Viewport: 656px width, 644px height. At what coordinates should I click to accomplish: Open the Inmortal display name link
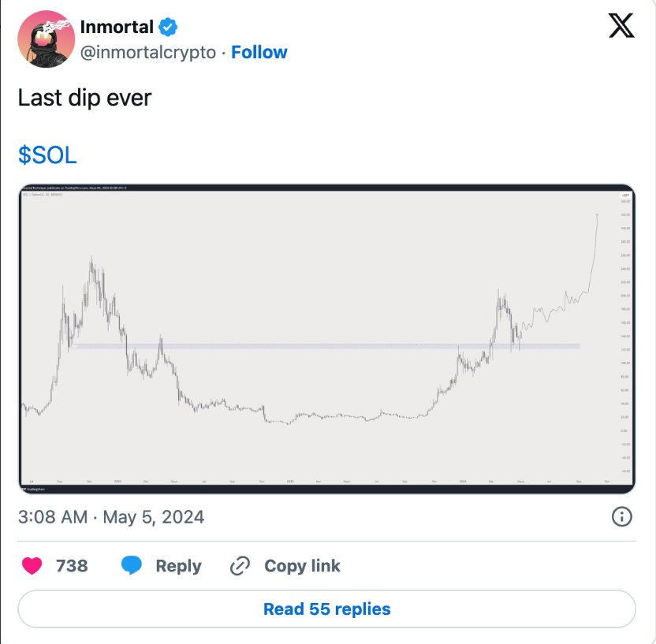pyautogui.click(x=115, y=27)
